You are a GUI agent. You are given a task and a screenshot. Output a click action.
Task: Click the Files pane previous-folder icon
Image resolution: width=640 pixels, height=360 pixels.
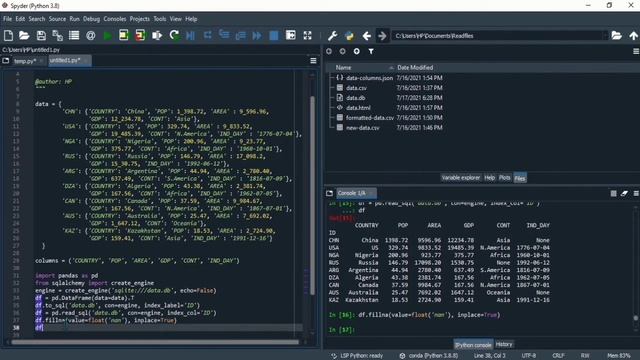pyautogui.click(x=329, y=51)
